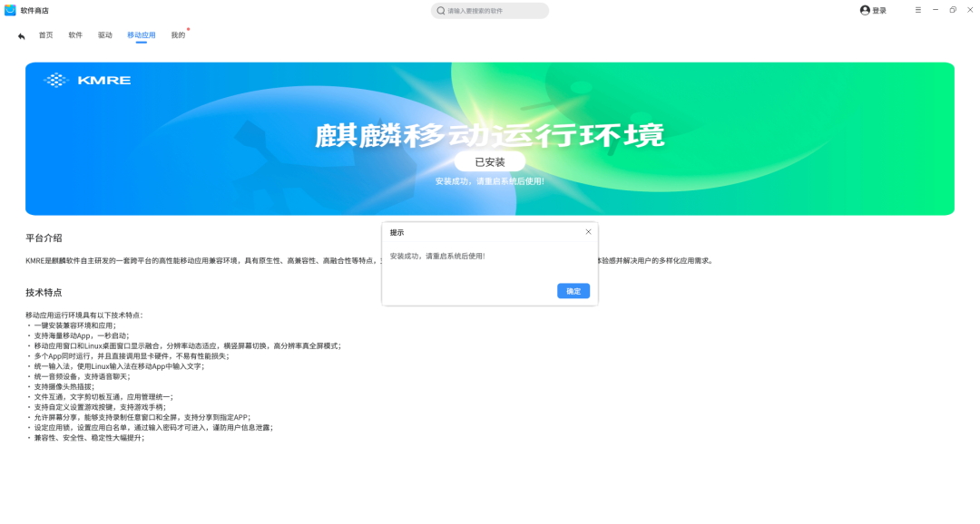Click line 文件互通，文字剪切板互通

pos(103,397)
